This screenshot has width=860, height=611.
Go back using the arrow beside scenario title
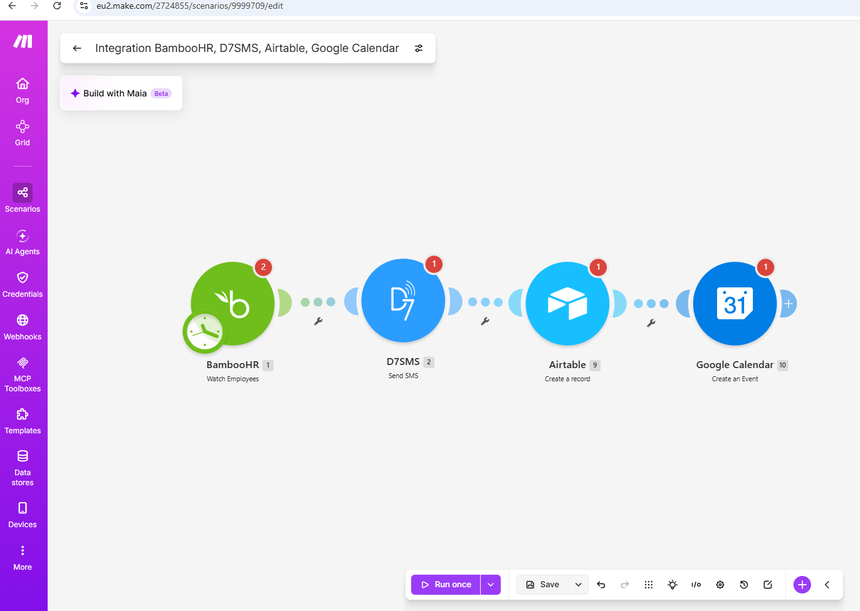tap(77, 48)
